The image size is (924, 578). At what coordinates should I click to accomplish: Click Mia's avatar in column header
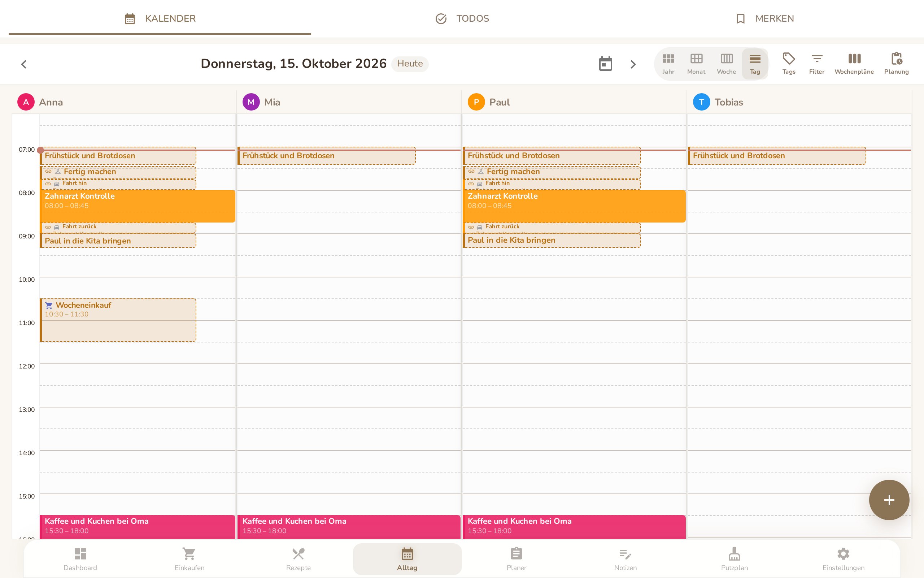point(251,102)
